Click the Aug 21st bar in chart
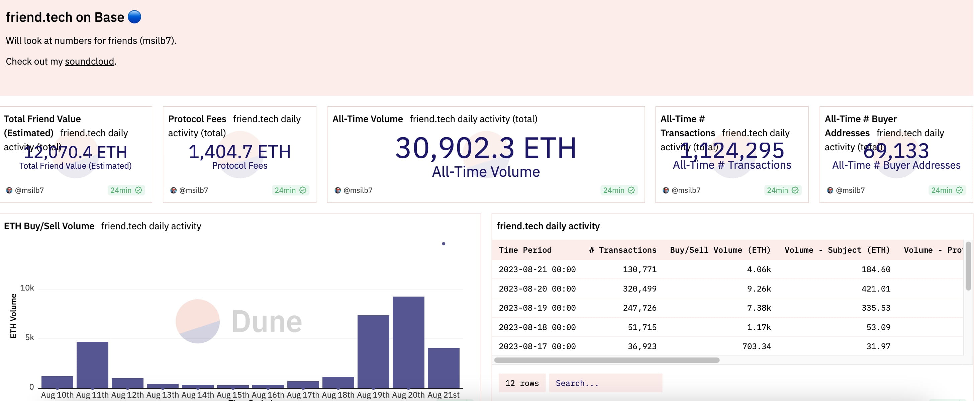 (444, 368)
